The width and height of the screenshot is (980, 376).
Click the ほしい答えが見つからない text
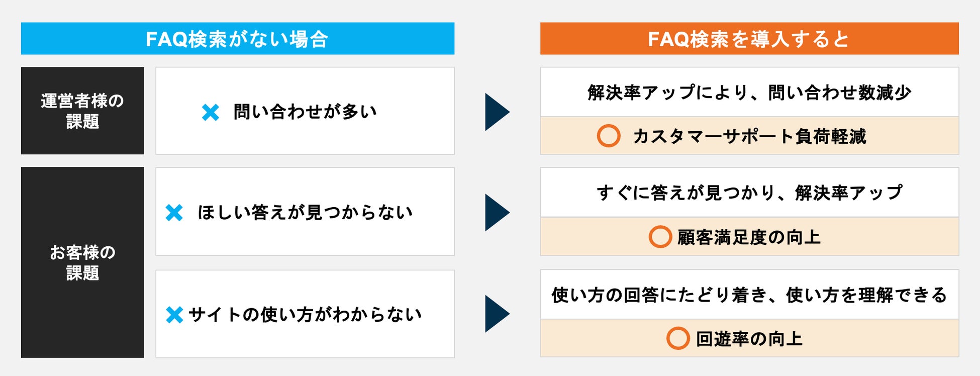click(305, 213)
